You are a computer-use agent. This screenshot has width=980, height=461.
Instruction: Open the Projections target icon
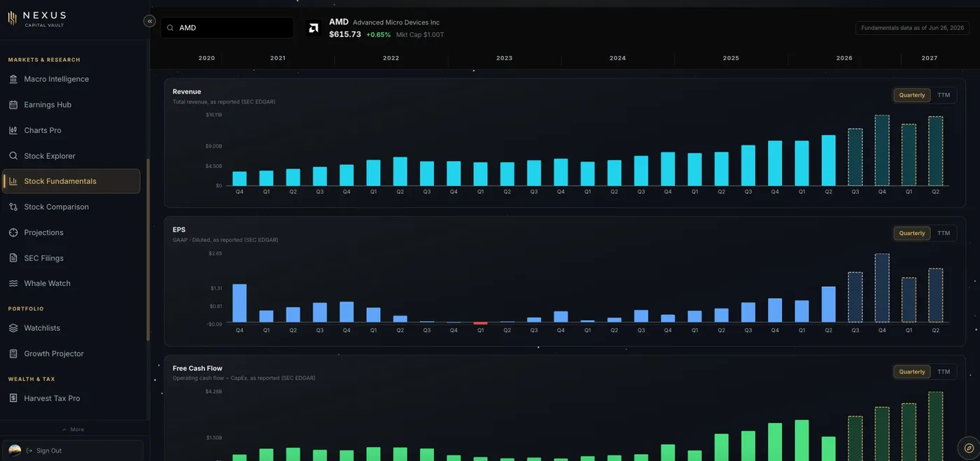[13, 232]
